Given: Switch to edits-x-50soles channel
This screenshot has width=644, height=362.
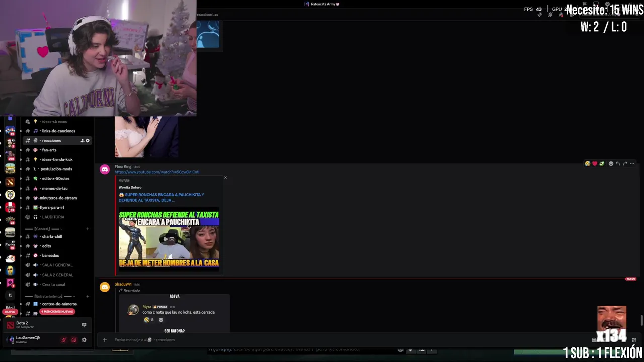Looking at the screenshot, I should pyautogui.click(x=56, y=178).
